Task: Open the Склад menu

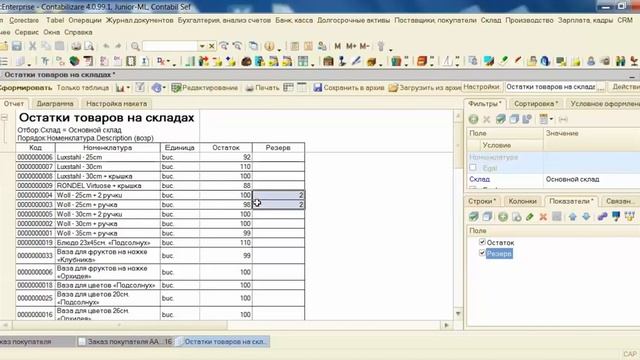Action: [491, 20]
